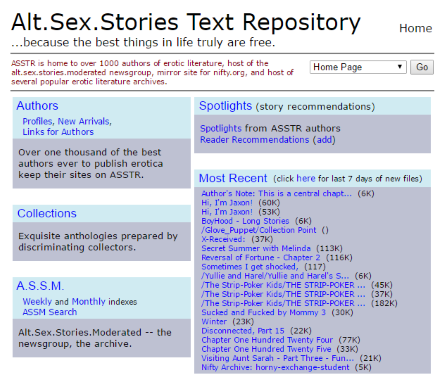Open Spotlights from ASSTR authors link
Image resolution: width=445 pixels, height=380 pixels.
221,128
